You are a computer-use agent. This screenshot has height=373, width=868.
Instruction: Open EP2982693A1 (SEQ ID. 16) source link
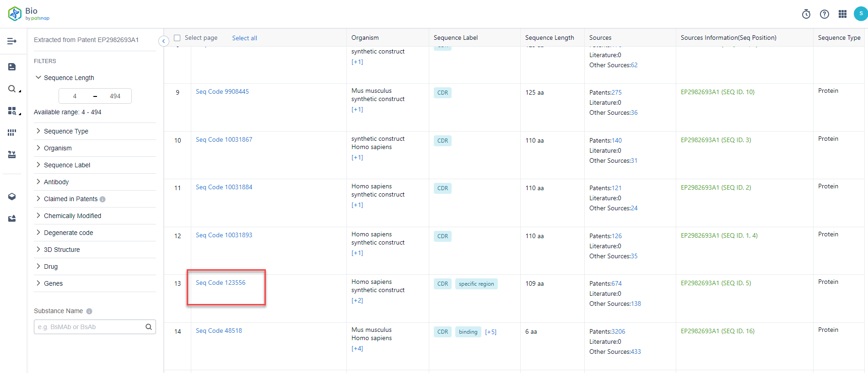[x=717, y=331]
